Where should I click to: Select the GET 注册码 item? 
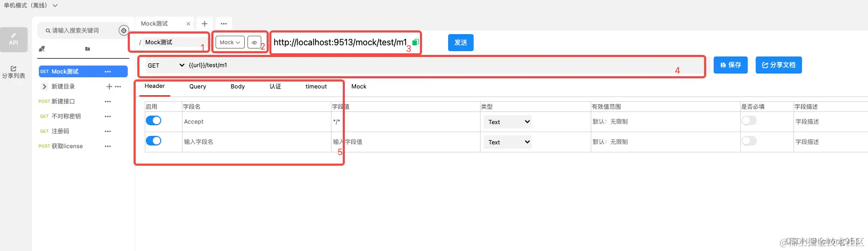point(83,131)
